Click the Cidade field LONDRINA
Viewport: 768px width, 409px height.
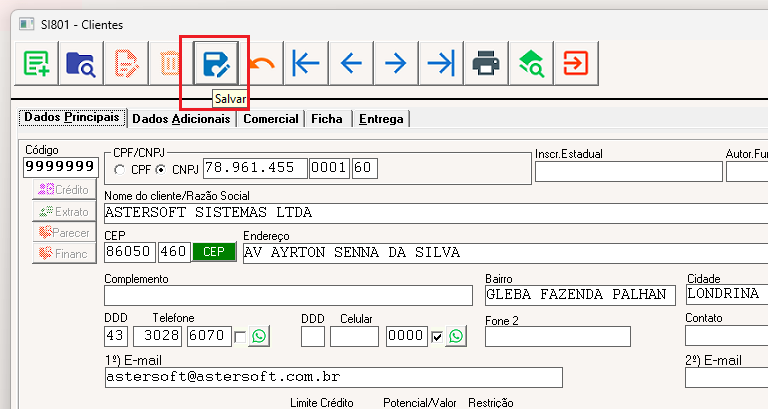727,294
